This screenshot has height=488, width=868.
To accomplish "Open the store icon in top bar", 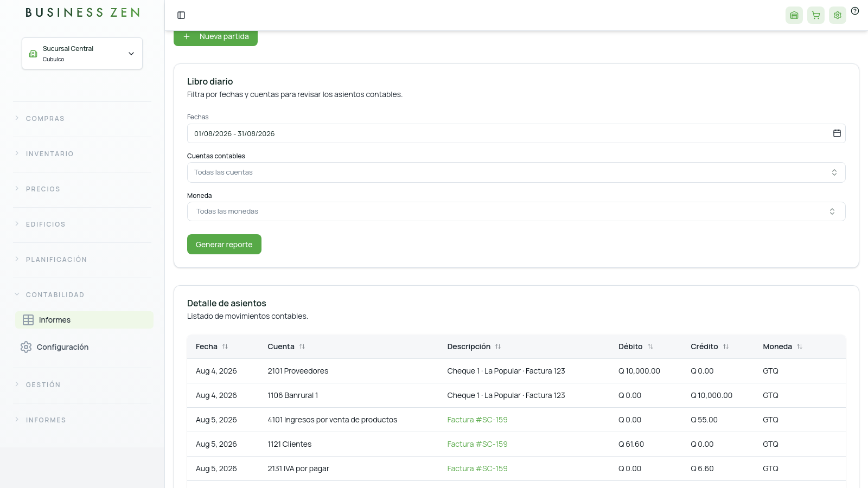I will pyautogui.click(x=794, y=15).
